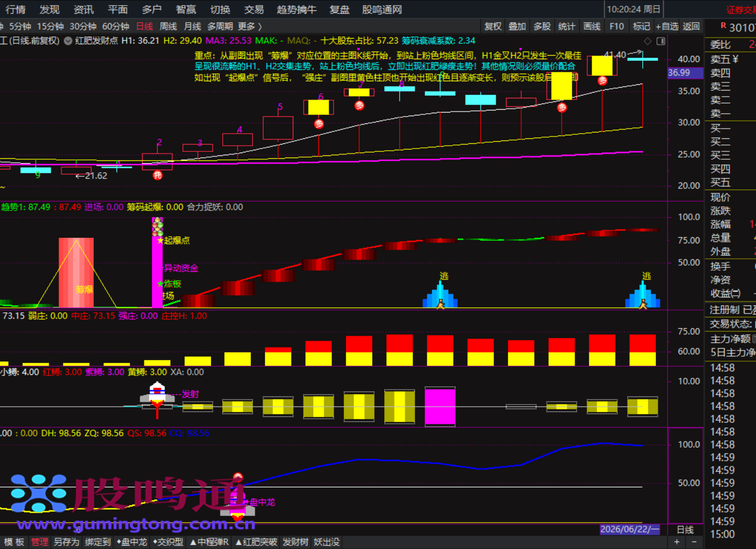
Task: Select the 红肥突破 template tab
Action: coord(256,542)
